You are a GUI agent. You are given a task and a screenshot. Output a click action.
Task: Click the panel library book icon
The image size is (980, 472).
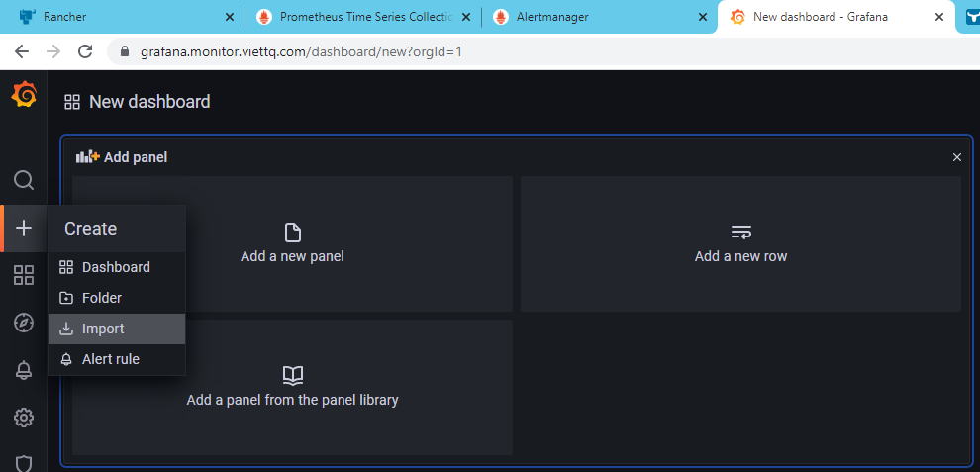[x=292, y=375]
